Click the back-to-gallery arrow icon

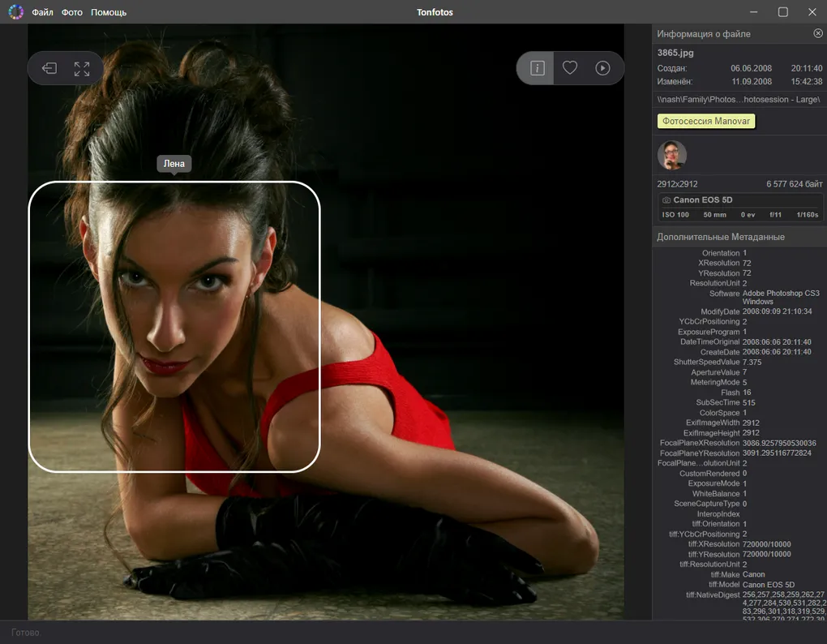coord(49,68)
